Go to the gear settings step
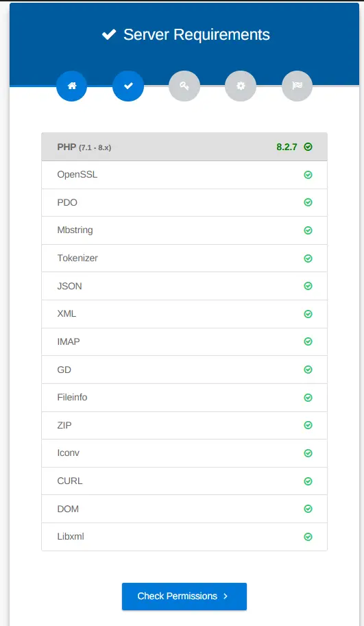The width and height of the screenshot is (364, 626). point(241,86)
